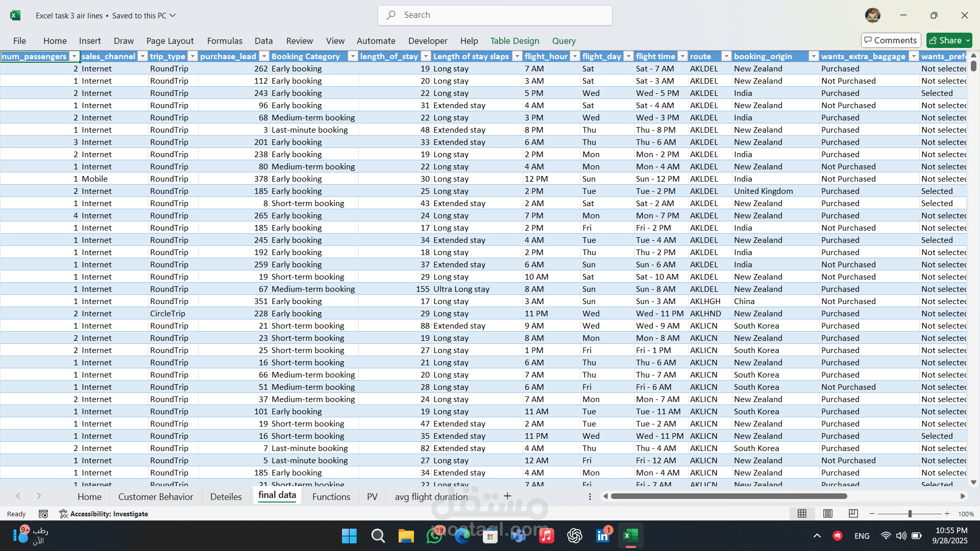Screen dimensions: 980x551
Task: Click Page Break Preview icon
Action: pyautogui.click(x=853, y=514)
